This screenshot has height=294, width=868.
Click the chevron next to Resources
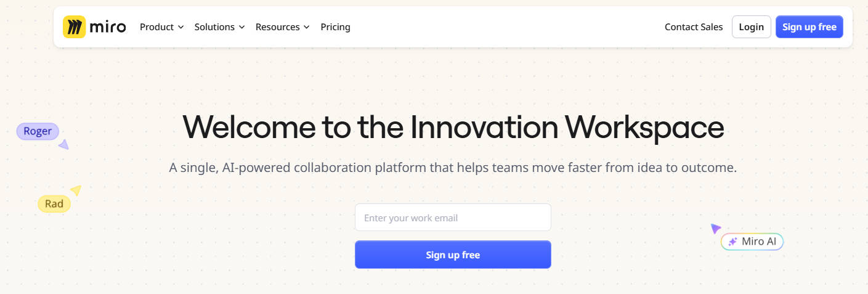pyautogui.click(x=307, y=27)
